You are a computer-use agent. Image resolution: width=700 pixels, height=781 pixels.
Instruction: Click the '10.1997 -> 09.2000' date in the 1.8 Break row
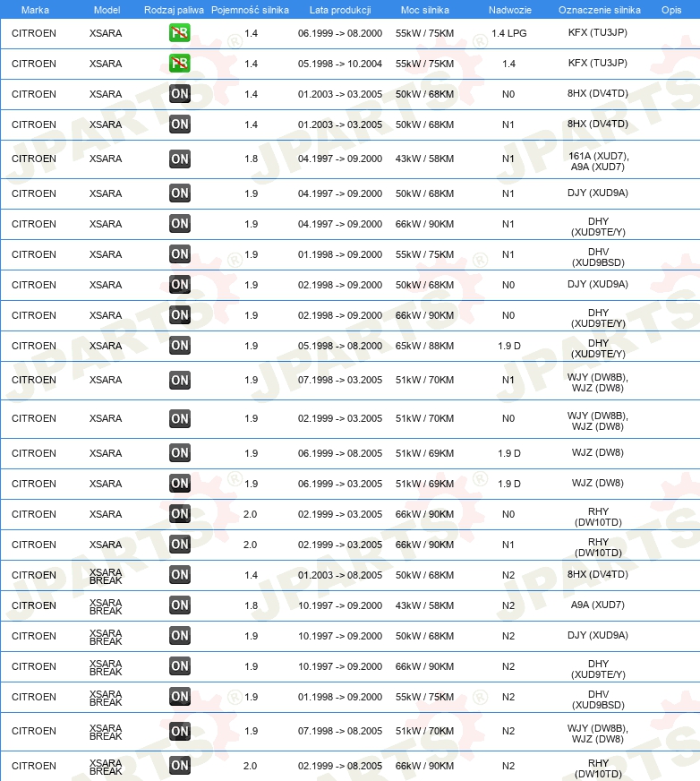[x=340, y=605]
